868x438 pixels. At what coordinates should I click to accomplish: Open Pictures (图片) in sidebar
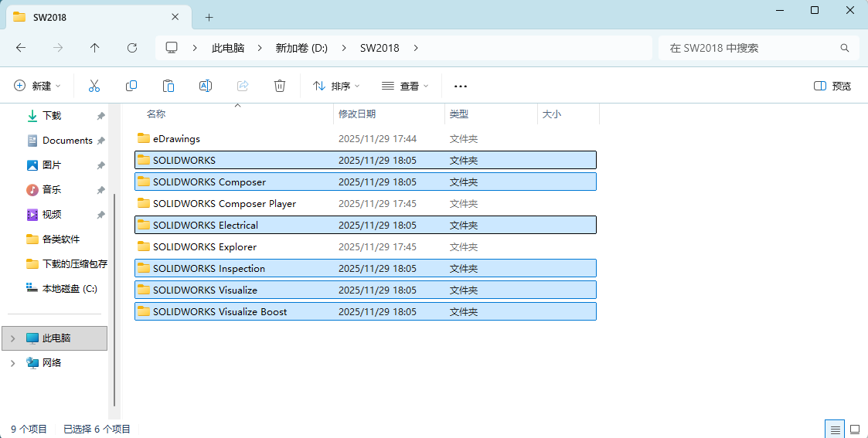[52, 165]
